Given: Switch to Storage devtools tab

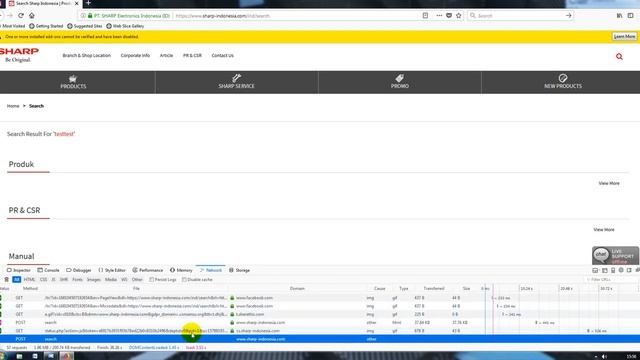Looking at the screenshot, I should pyautogui.click(x=239, y=270).
